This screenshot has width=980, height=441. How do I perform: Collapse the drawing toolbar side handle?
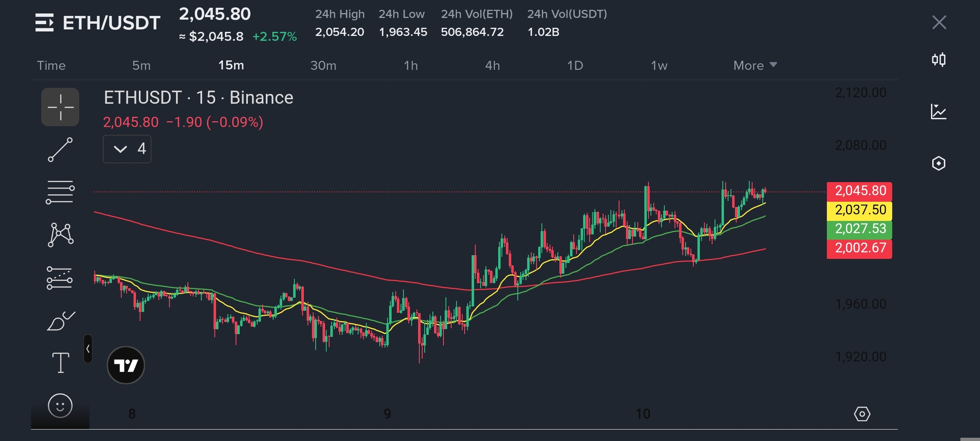tap(88, 349)
